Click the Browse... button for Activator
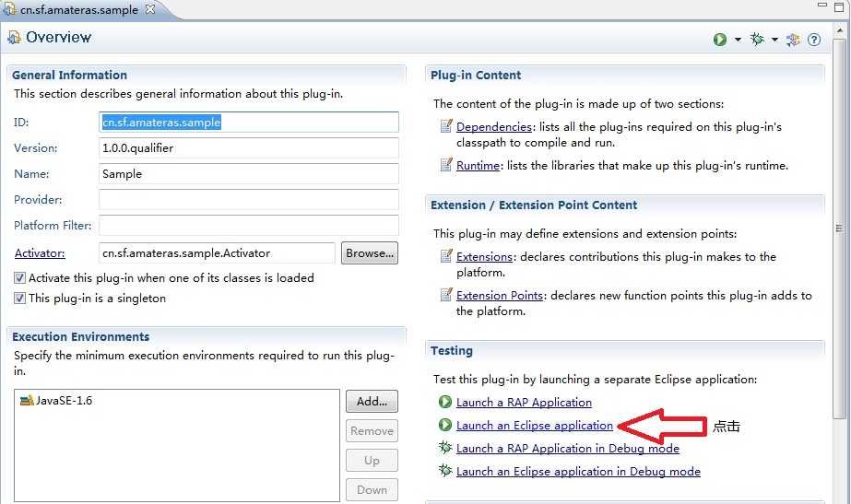The height and width of the screenshot is (504, 851). click(370, 253)
